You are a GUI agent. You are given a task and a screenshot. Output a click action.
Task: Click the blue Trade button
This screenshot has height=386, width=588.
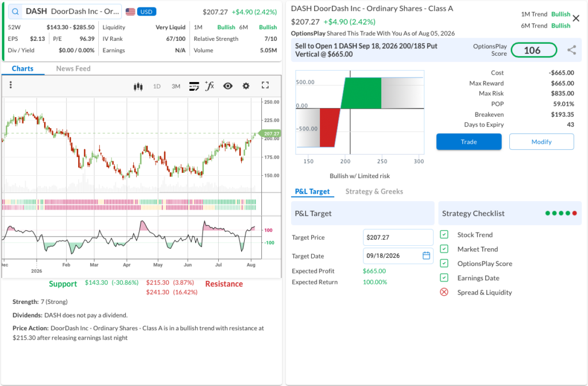coord(469,142)
